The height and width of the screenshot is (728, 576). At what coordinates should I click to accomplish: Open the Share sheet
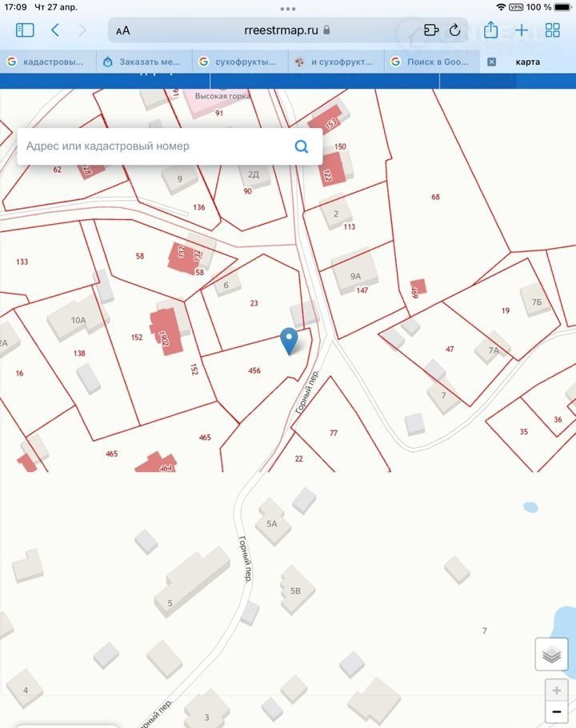pyautogui.click(x=490, y=30)
